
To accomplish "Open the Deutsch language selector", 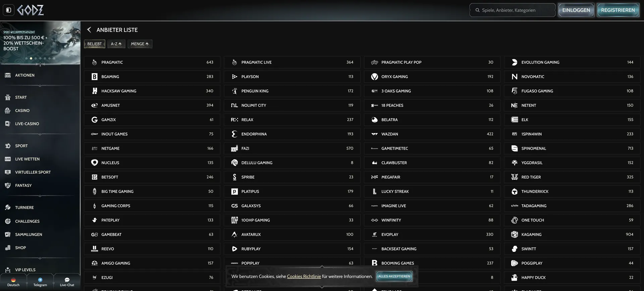I will pyautogui.click(x=13, y=282).
